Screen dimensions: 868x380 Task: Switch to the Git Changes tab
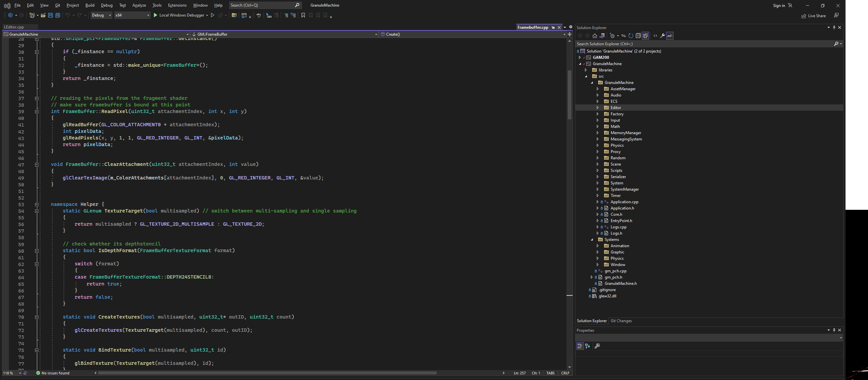click(x=621, y=321)
